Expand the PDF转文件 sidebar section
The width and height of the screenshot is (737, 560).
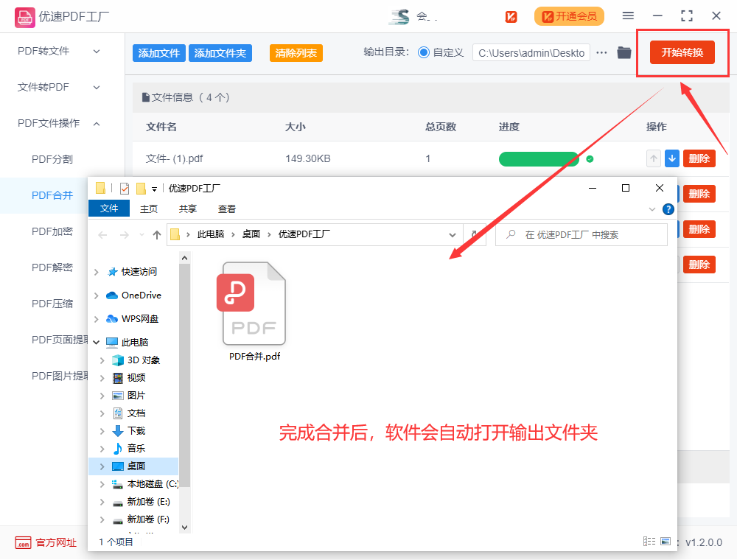pyautogui.click(x=97, y=51)
